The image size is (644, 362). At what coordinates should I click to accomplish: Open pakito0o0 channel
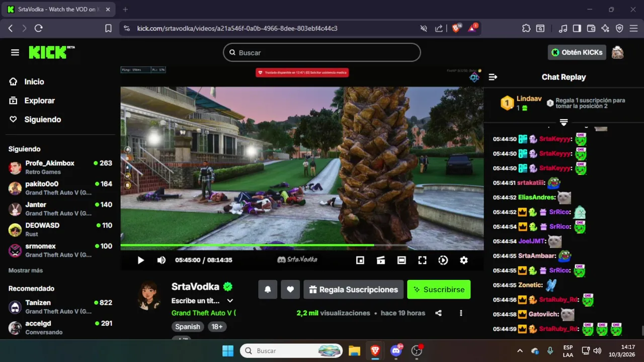[x=60, y=188]
